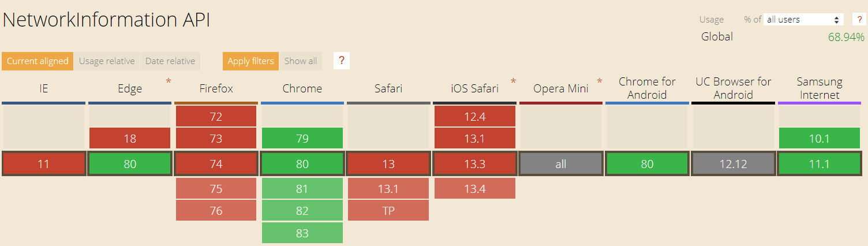Viewport: 868px width, 246px height.
Task: Click the Samsung Internet 10.1 cell
Action: [820, 139]
